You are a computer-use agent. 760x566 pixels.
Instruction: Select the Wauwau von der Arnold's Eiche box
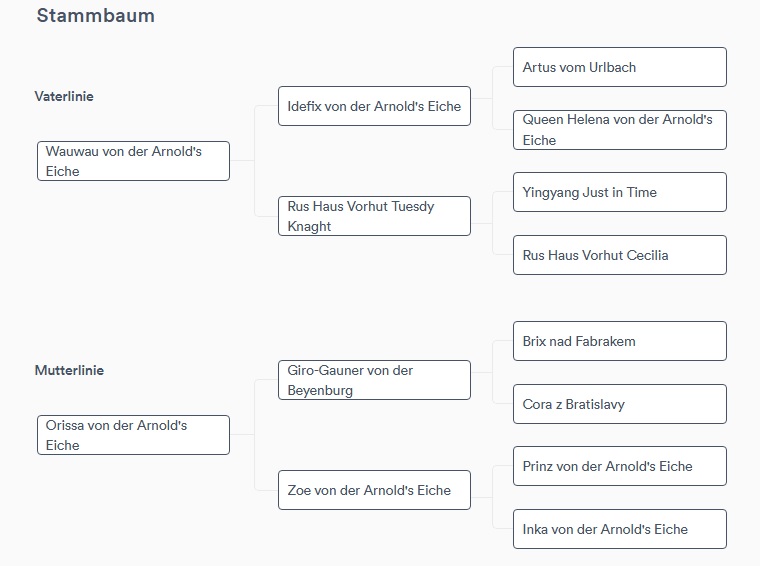tap(133, 161)
